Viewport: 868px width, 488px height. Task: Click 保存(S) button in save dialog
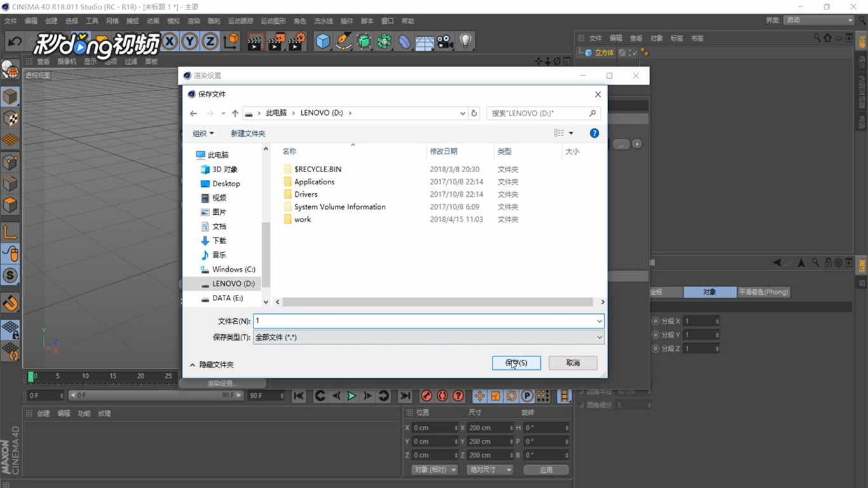tap(517, 363)
